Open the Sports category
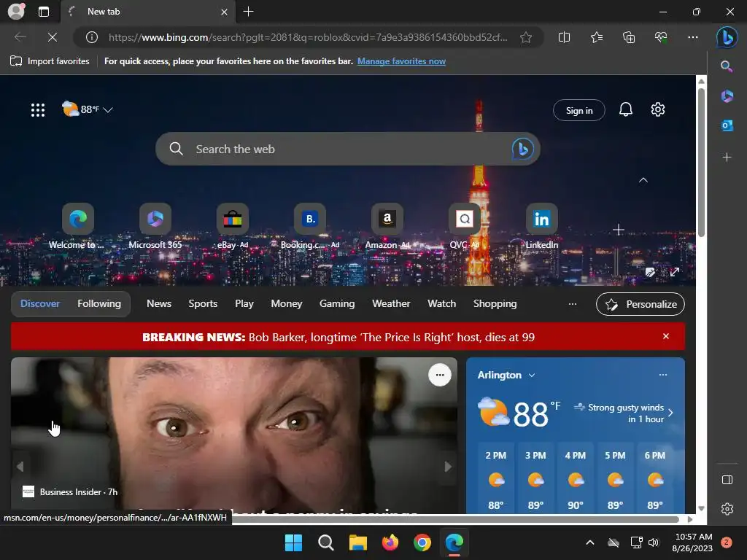Screen dimensions: 747x560 click(x=203, y=304)
